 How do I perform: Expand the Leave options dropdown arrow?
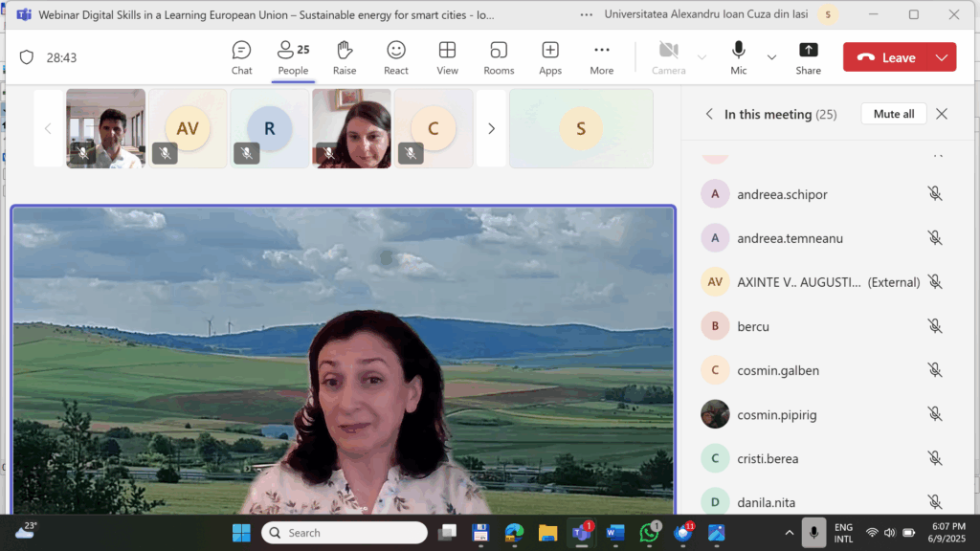942,57
